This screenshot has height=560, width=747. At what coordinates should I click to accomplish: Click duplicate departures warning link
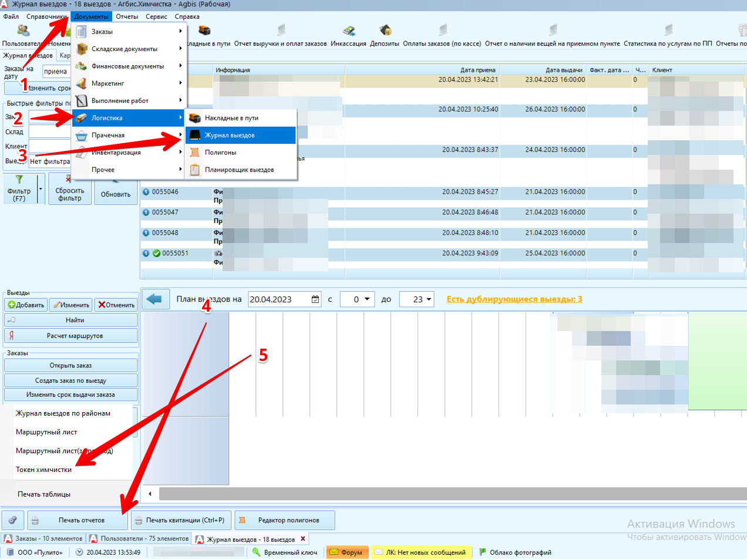514,299
